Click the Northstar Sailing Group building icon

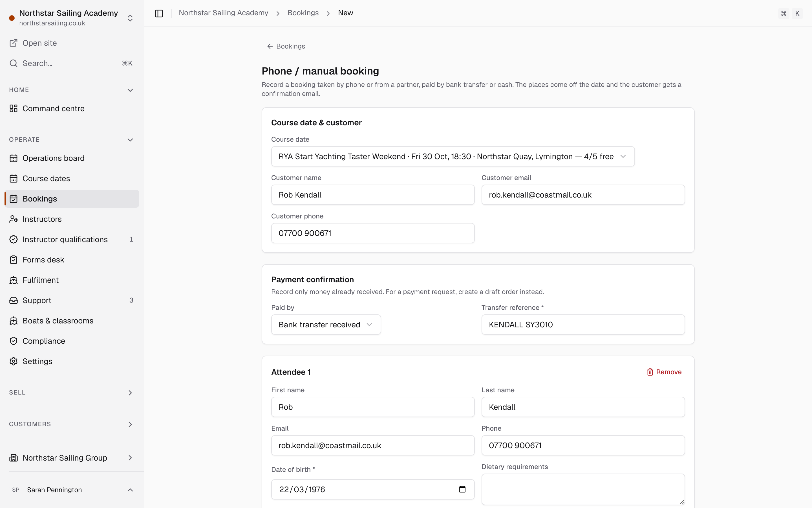tap(14, 458)
